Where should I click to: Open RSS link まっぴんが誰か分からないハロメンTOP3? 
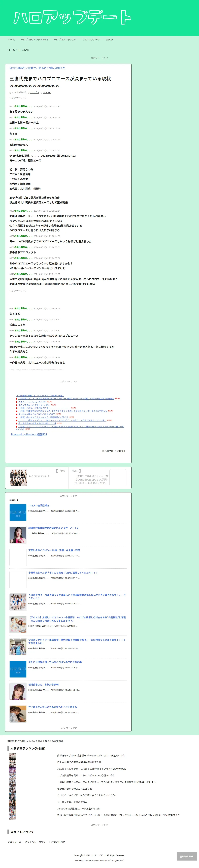(x=37, y=414)
